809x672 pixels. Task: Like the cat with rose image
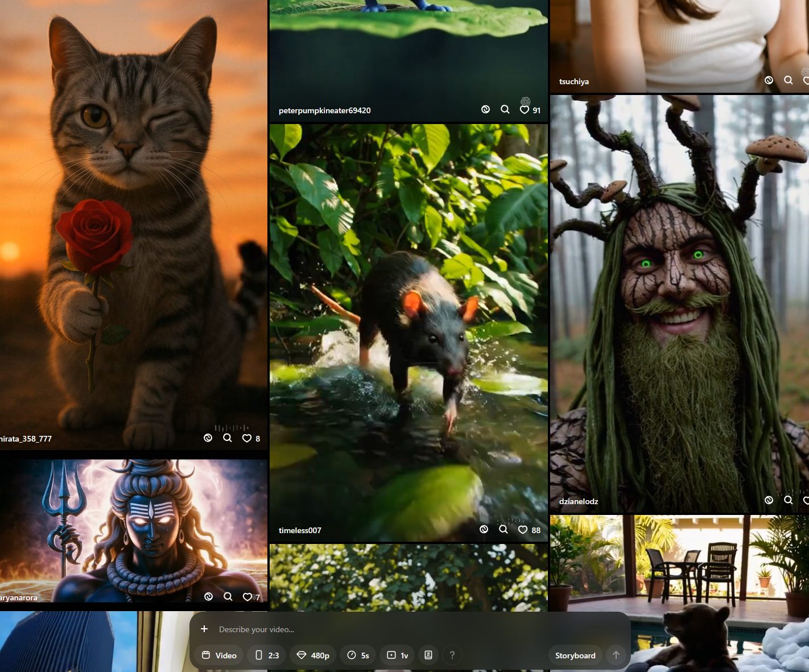point(247,438)
